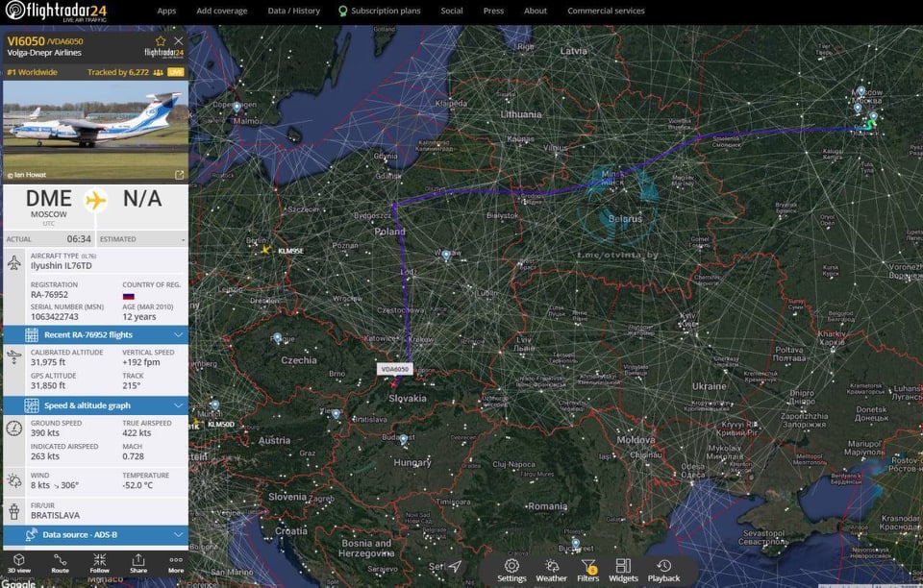The image size is (923, 588).
Task: Follow the aircraft on map
Action: pos(99,563)
